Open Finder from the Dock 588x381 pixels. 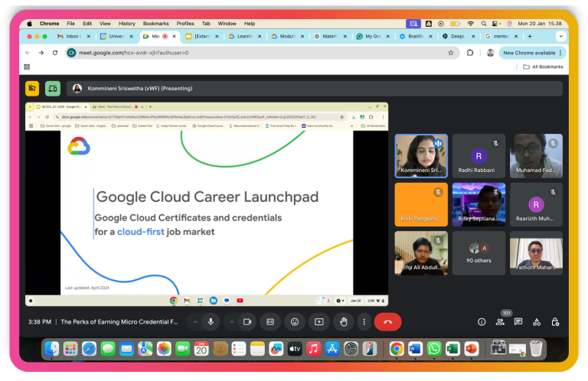[52, 349]
